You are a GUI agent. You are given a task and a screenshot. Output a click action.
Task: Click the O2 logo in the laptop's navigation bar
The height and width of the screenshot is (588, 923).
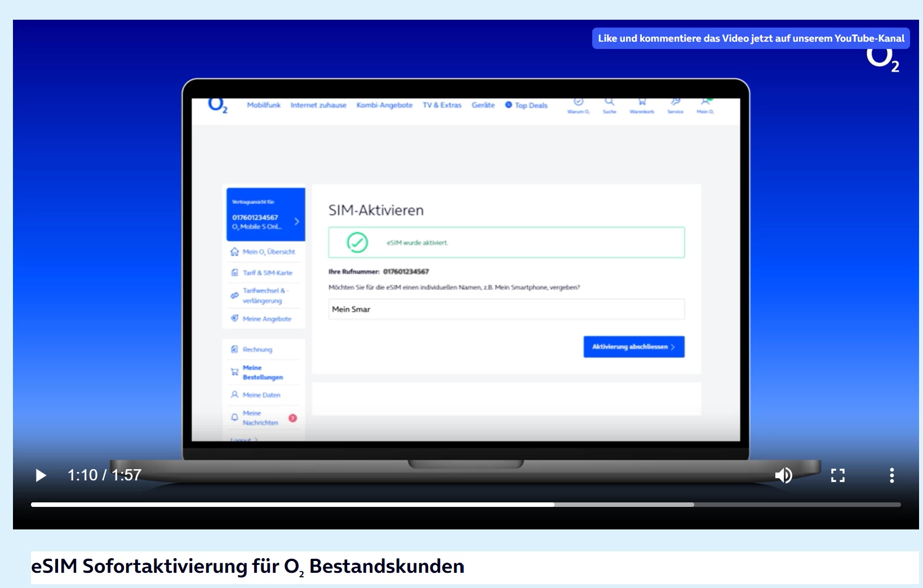pyautogui.click(x=218, y=105)
